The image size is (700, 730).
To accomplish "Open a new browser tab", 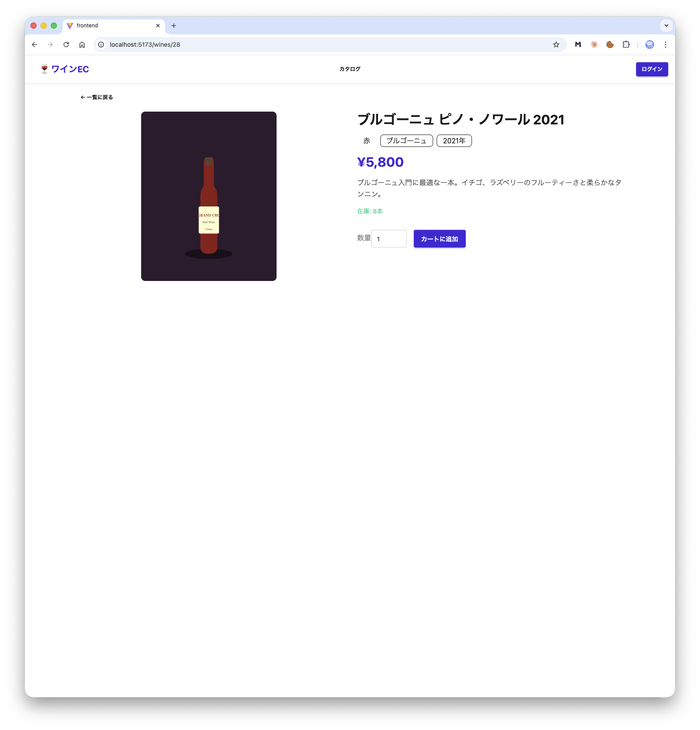I will [174, 26].
